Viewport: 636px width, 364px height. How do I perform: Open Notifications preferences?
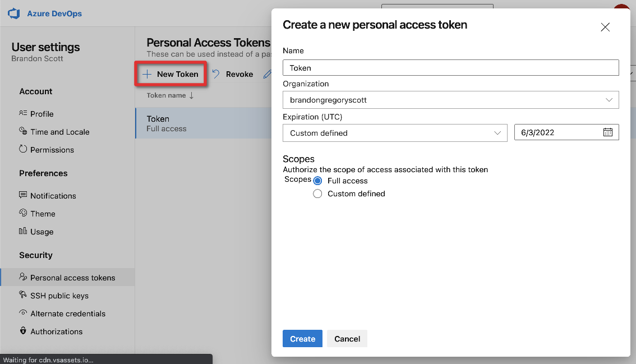[53, 196]
